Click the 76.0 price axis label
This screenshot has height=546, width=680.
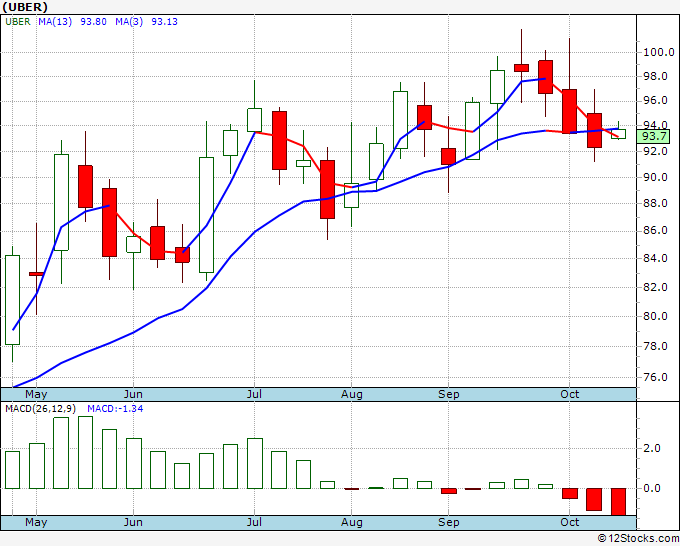coord(655,377)
